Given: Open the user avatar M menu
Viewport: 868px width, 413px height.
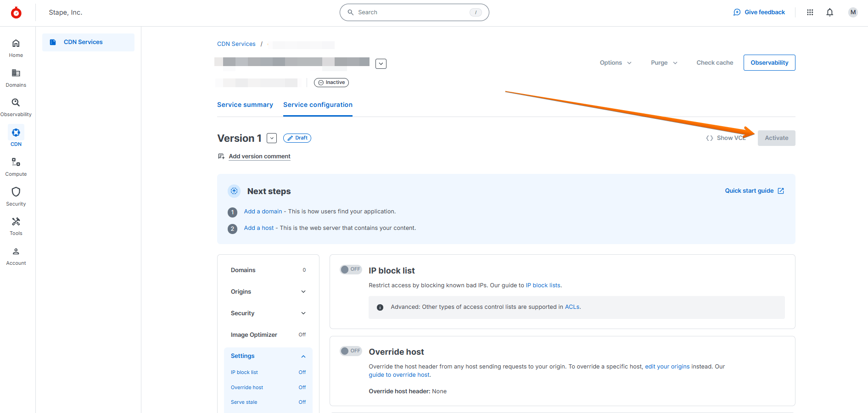Looking at the screenshot, I should [853, 12].
